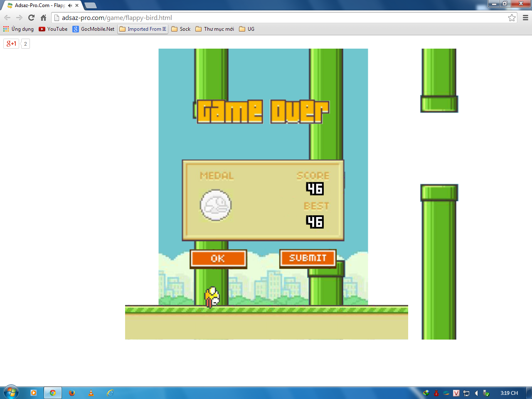532x399 pixels.
Task: Minimize the Chrome window
Action: point(494,4)
